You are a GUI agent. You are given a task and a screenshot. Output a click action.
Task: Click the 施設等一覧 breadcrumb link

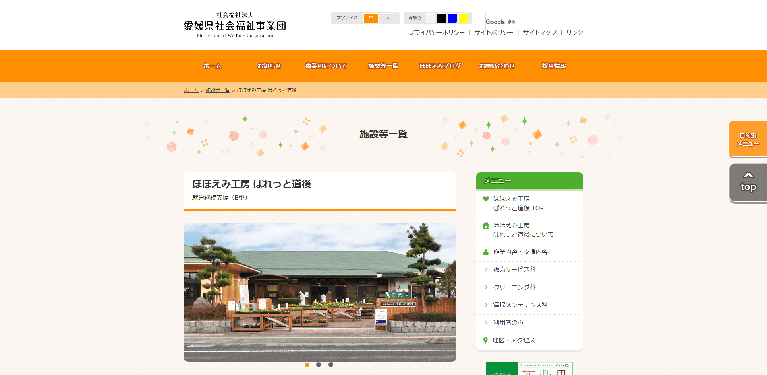(217, 90)
